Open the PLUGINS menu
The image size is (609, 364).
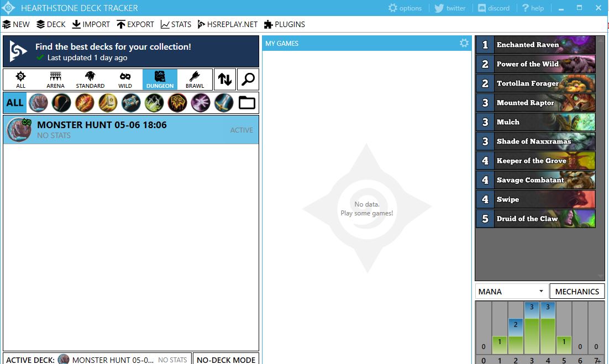point(284,24)
